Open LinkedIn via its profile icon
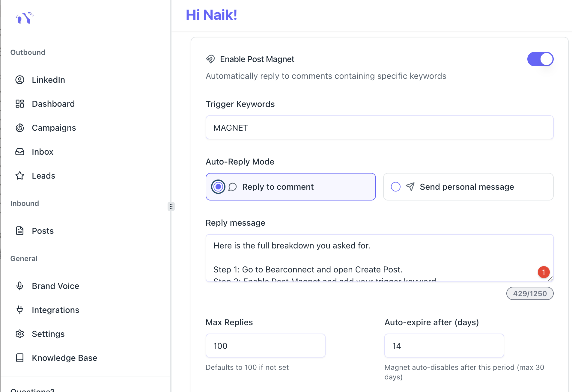Screen dimensions: 572x392 [20, 80]
